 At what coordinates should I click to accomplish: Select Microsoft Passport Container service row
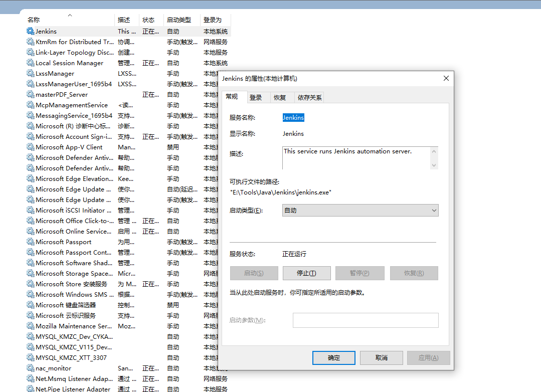pos(122,252)
